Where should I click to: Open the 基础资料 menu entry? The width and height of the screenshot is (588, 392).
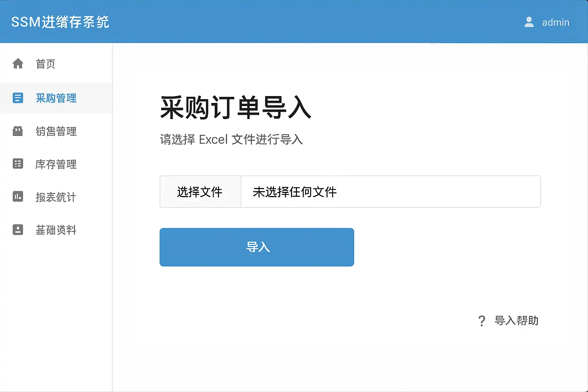click(56, 230)
